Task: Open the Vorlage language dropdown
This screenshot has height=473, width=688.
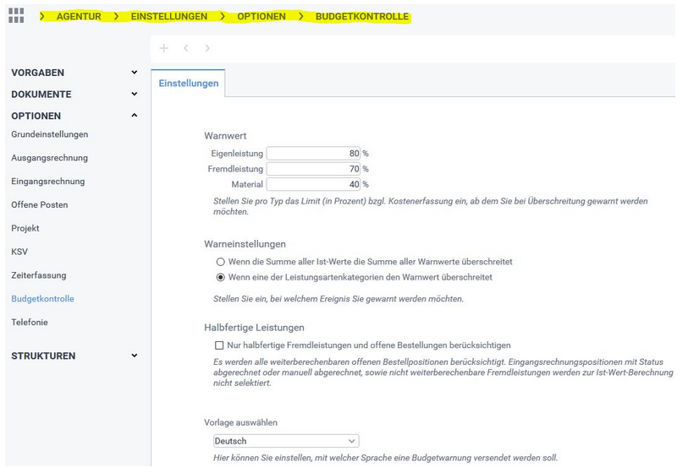Action: [286, 440]
